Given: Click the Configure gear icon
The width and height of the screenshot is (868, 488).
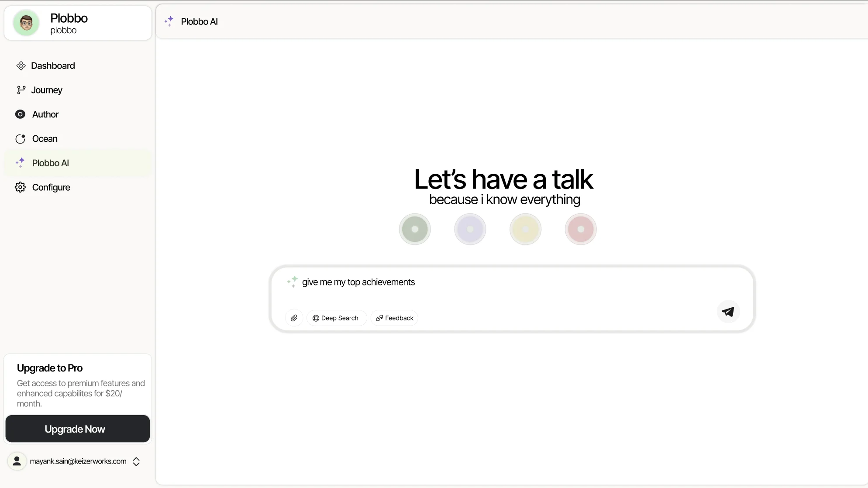Looking at the screenshot, I should 20,187.
